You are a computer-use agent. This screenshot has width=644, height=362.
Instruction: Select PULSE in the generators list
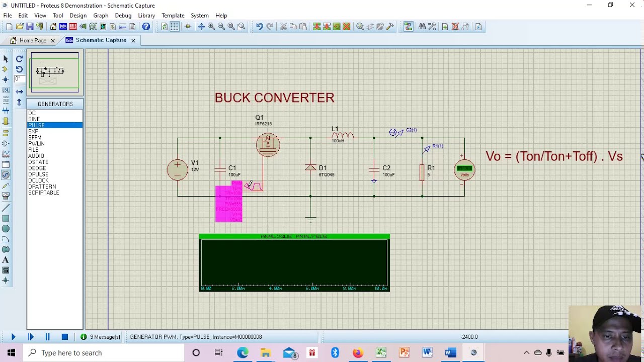pyautogui.click(x=55, y=125)
